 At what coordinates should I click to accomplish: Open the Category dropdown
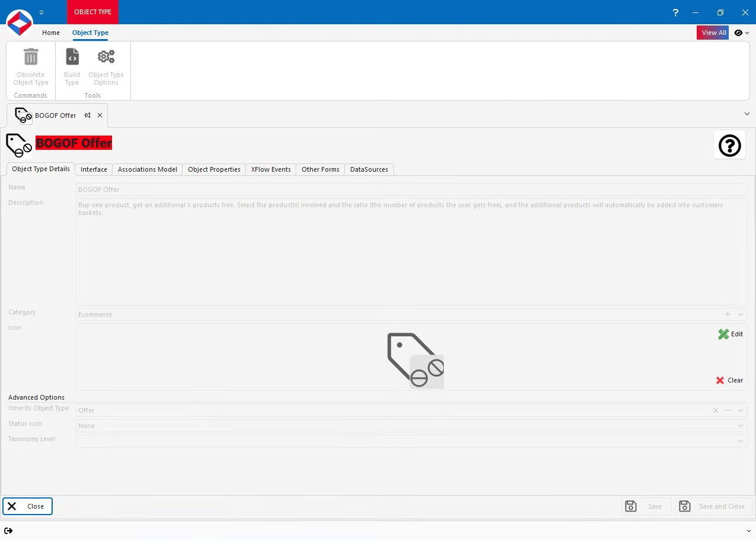tap(740, 314)
